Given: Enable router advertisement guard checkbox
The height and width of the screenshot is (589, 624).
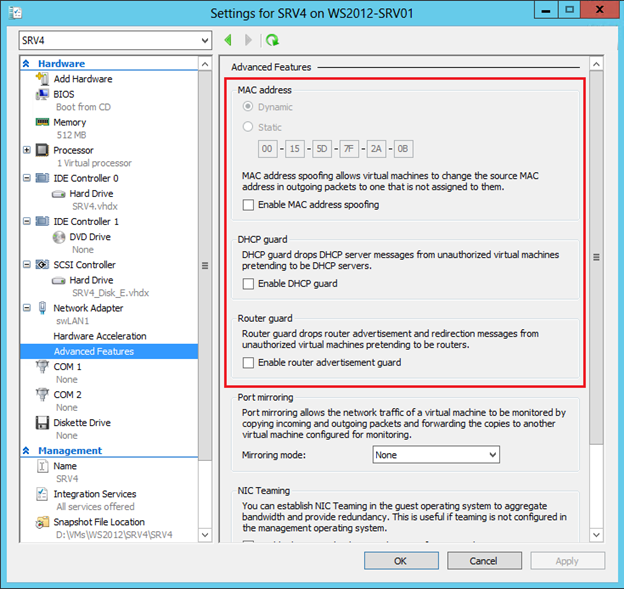Looking at the screenshot, I should (x=248, y=363).
